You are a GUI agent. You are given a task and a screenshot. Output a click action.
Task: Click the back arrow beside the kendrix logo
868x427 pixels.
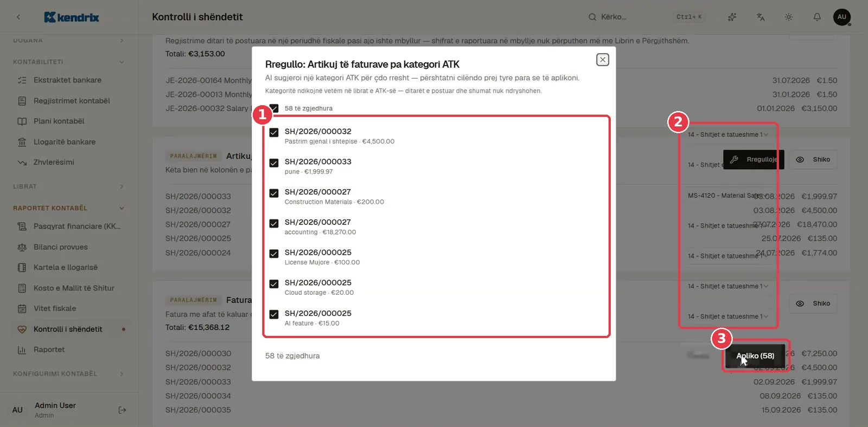tap(18, 17)
